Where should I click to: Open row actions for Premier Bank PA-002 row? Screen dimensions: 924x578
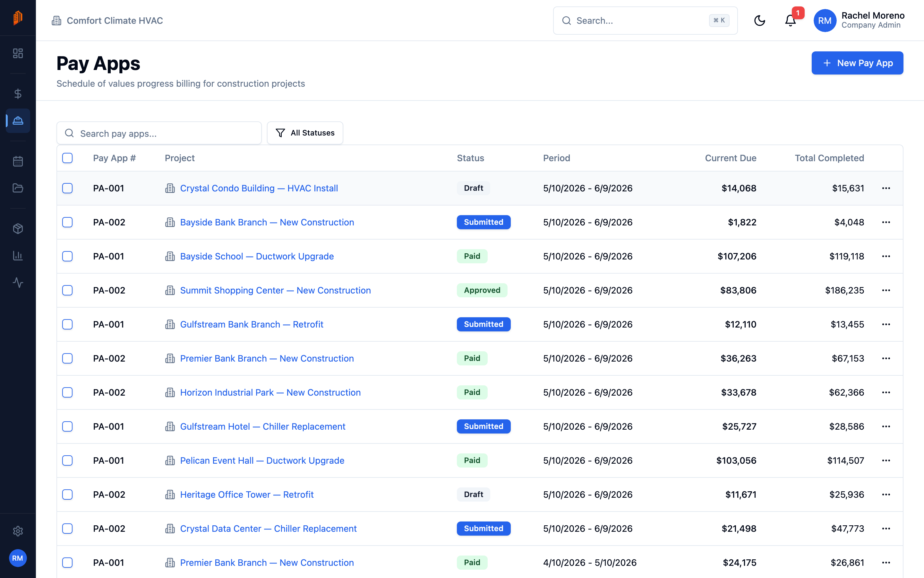[886, 358]
